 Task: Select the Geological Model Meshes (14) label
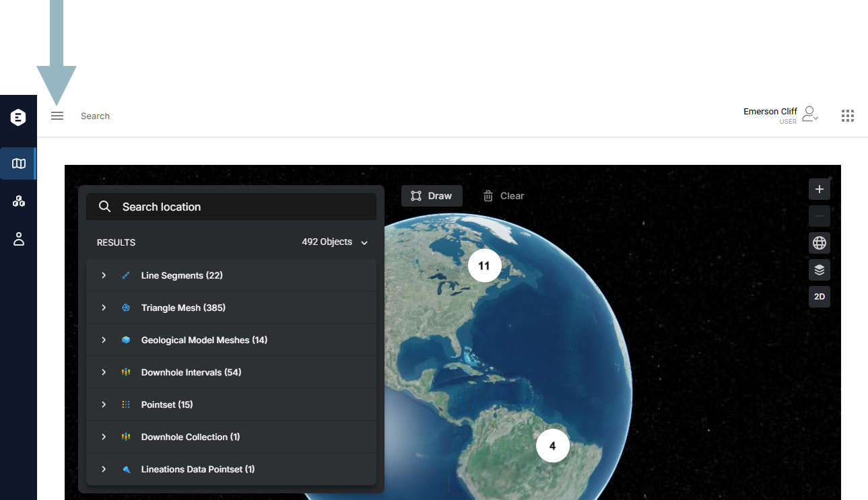[204, 340]
